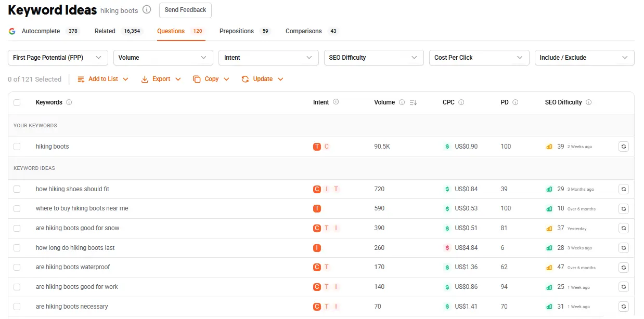Check are hiking boots good for work checkbox
The height and width of the screenshot is (319, 644).
tap(17, 287)
